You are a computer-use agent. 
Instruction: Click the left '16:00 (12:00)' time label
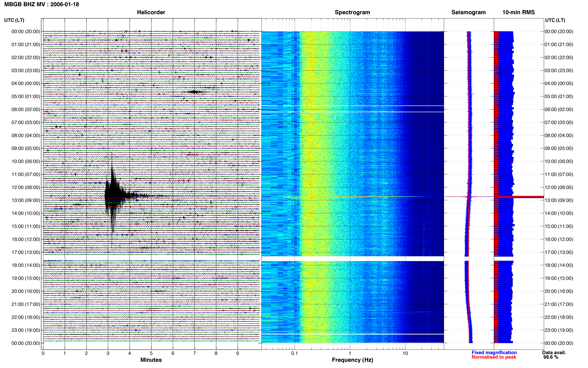26,239
